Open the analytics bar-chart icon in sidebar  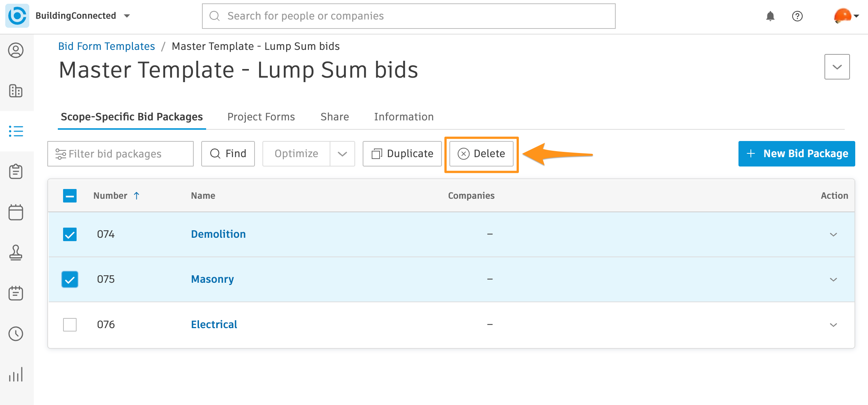(x=16, y=374)
